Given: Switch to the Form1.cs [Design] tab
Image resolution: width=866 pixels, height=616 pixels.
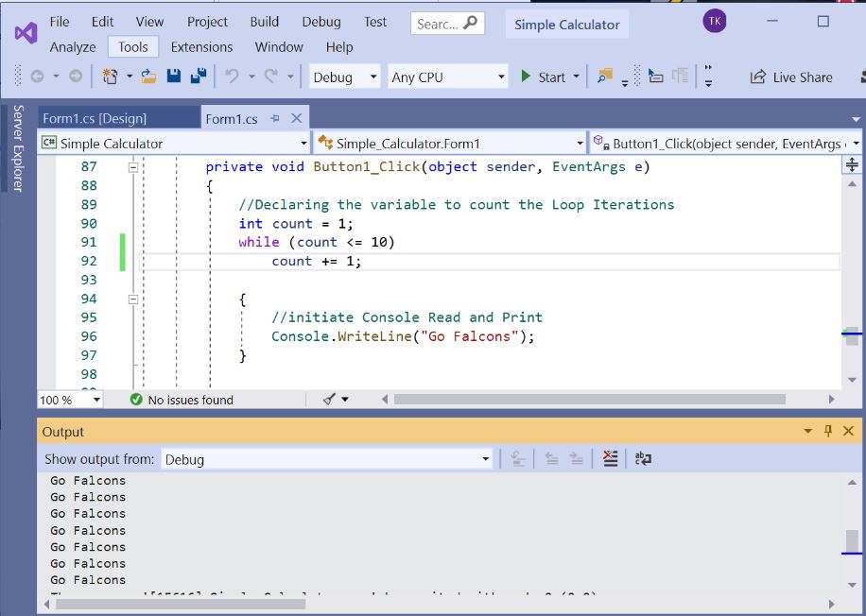Looking at the screenshot, I should [95, 118].
